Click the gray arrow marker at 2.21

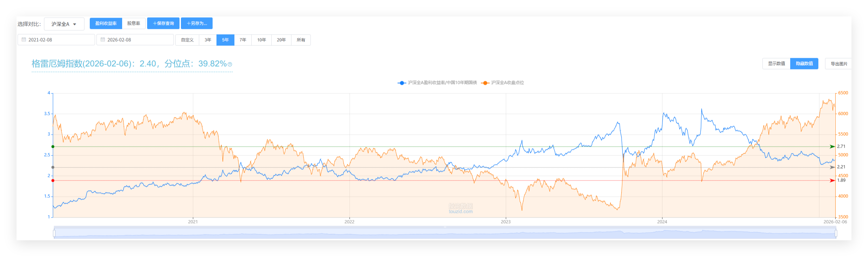click(x=832, y=167)
